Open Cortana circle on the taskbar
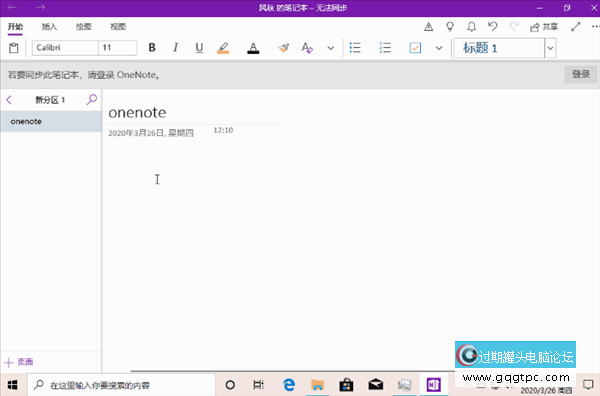This screenshot has width=600, height=396. (230, 385)
